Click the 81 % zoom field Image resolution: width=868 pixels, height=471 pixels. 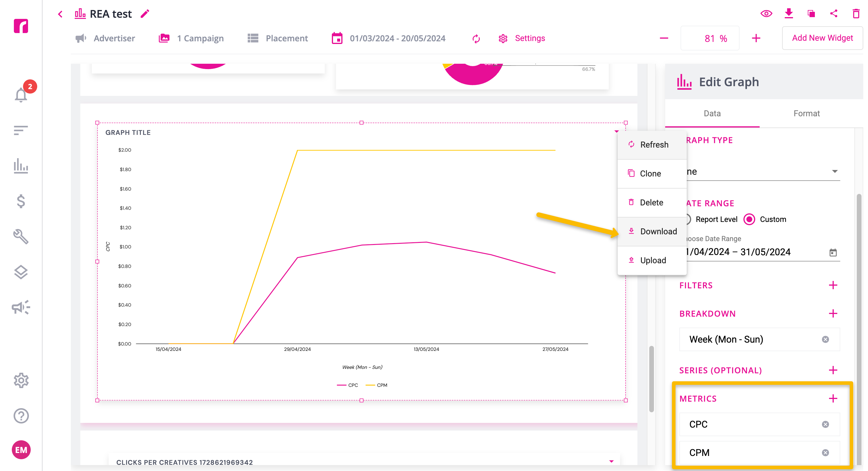pos(710,38)
